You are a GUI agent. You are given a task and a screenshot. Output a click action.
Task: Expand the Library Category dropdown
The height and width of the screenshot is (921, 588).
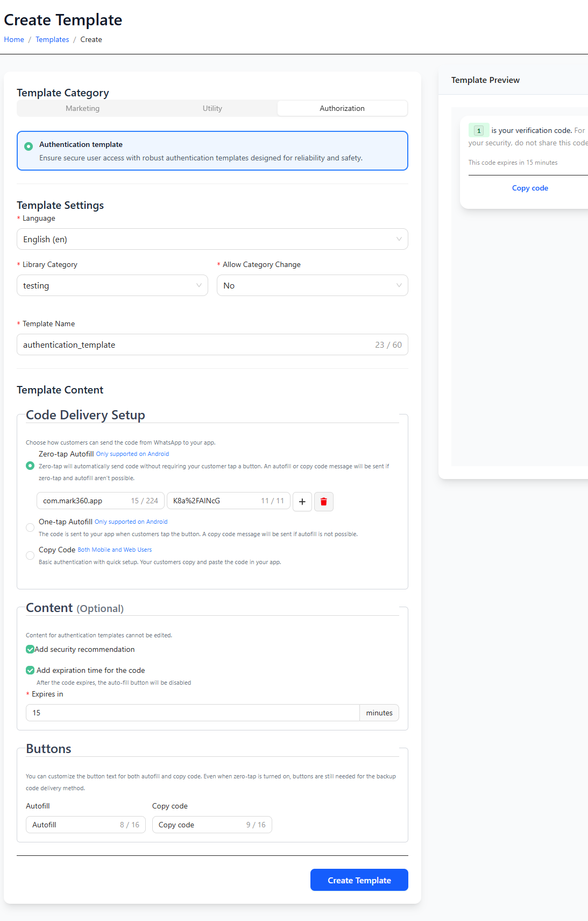point(112,285)
